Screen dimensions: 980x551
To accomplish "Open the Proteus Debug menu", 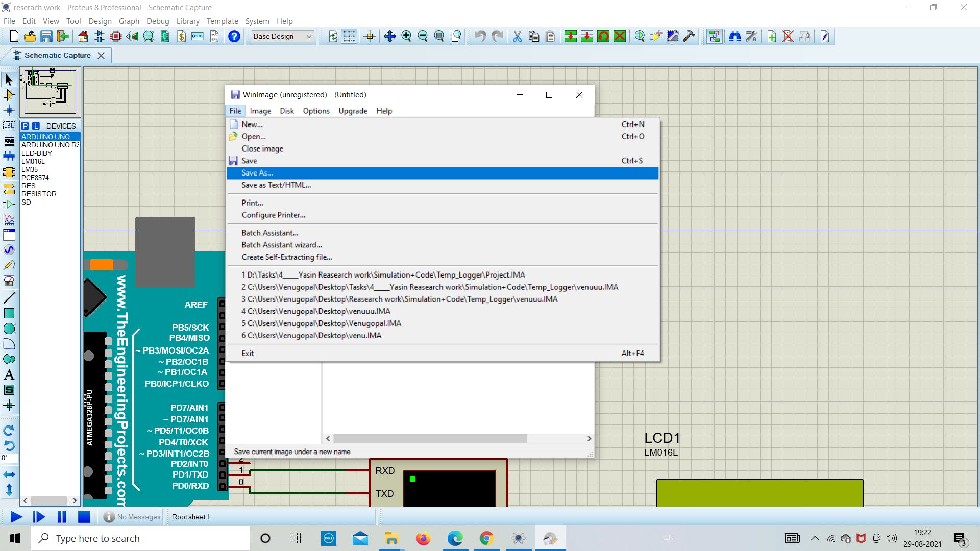I will [158, 21].
